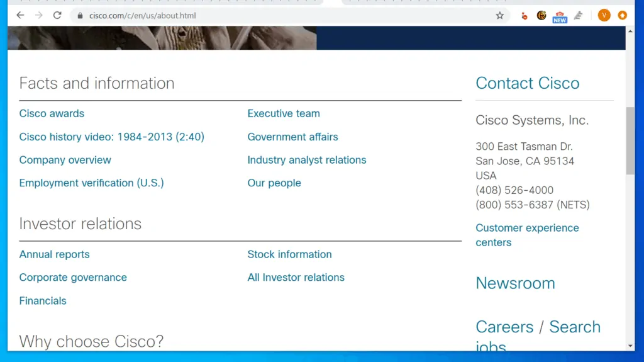Click the vertical scrollbar thumb
This screenshot has width=644, height=362.
(630, 140)
